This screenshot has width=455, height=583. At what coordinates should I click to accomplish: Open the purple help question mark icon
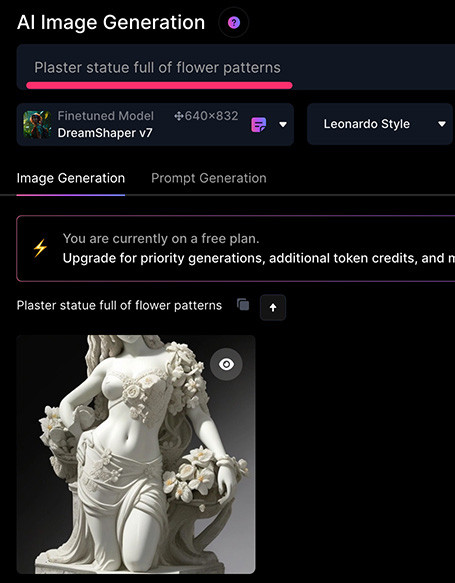tap(233, 23)
